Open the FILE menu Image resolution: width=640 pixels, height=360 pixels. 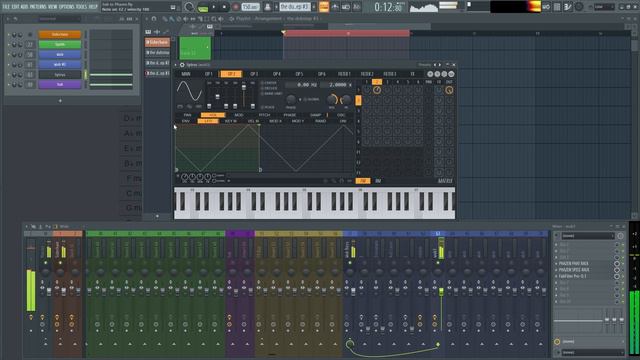click(x=6, y=7)
